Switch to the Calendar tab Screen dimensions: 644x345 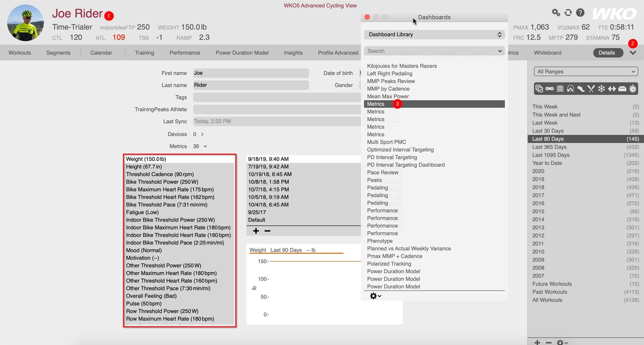tap(102, 53)
